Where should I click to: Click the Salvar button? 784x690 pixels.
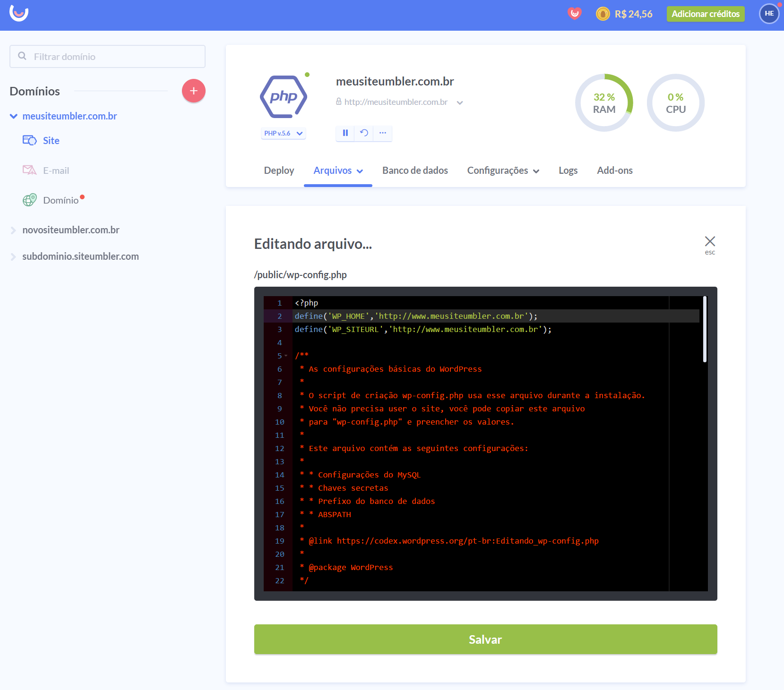pos(485,639)
